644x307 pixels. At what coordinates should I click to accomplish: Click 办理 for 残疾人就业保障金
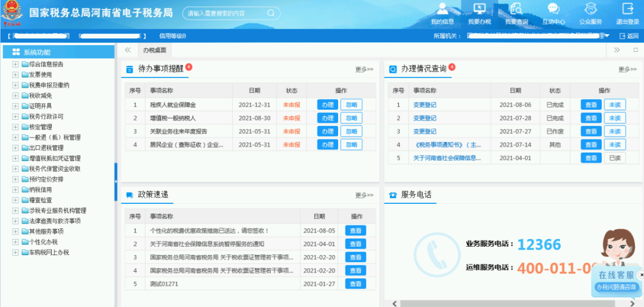click(327, 105)
